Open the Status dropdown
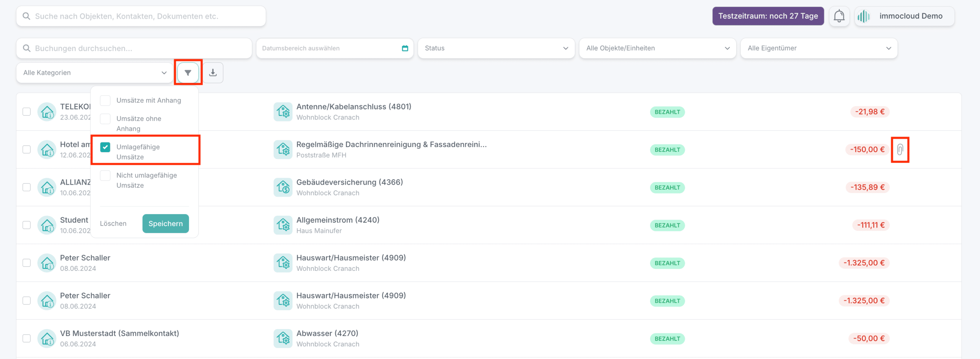 coord(496,48)
